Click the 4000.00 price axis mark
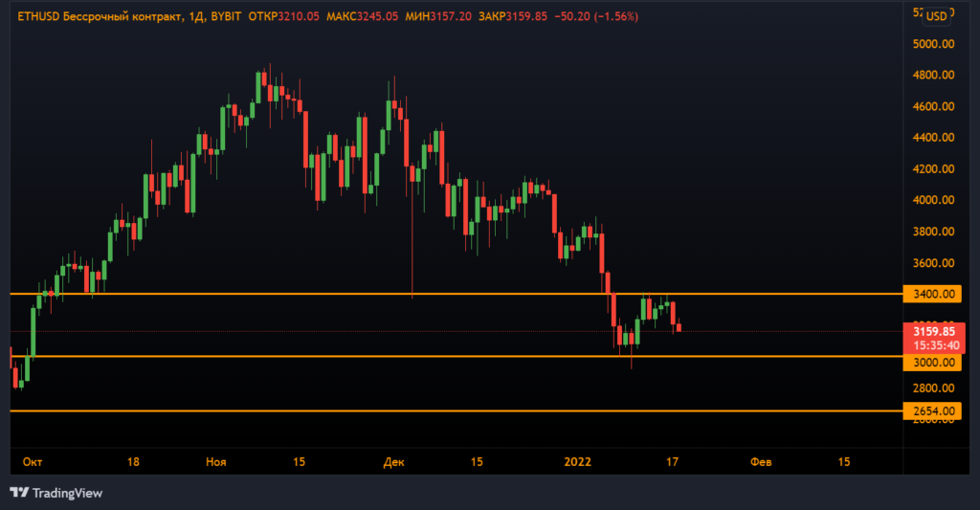Viewport: 980px width, 510px height. pyautogui.click(x=932, y=201)
